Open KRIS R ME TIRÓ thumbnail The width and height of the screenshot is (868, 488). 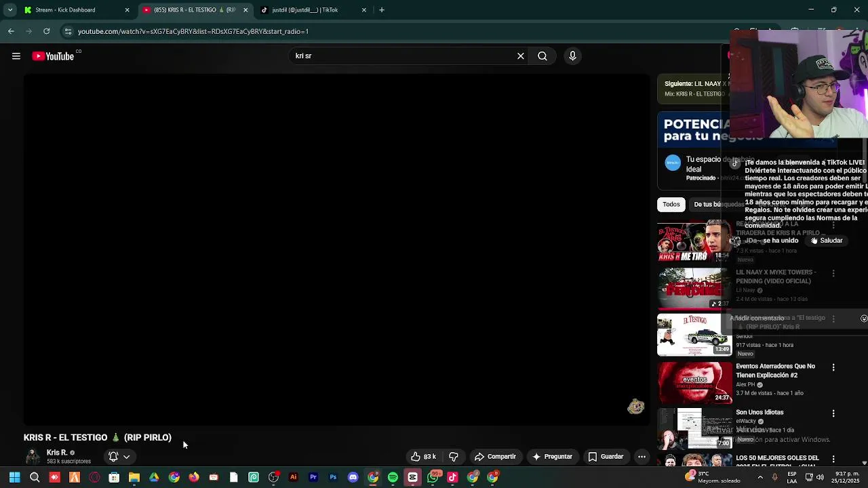694,241
